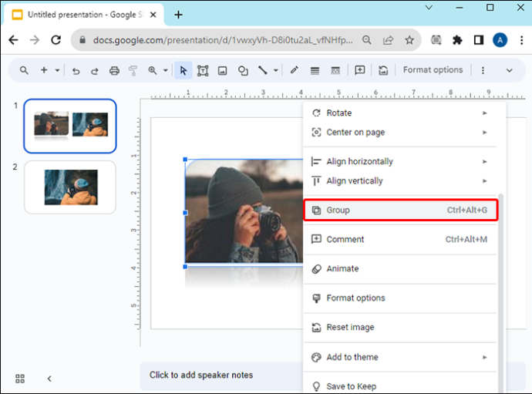The width and height of the screenshot is (532, 394).
Task: Click the Format options toolbar button
Action: [433, 70]
